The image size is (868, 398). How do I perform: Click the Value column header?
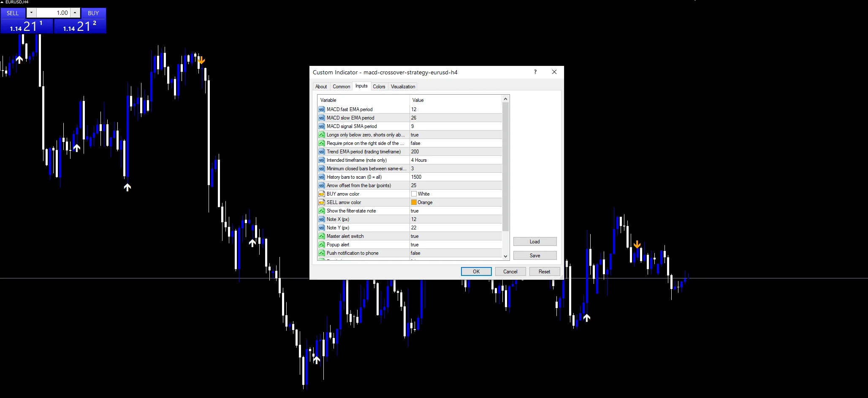[456, 100]
